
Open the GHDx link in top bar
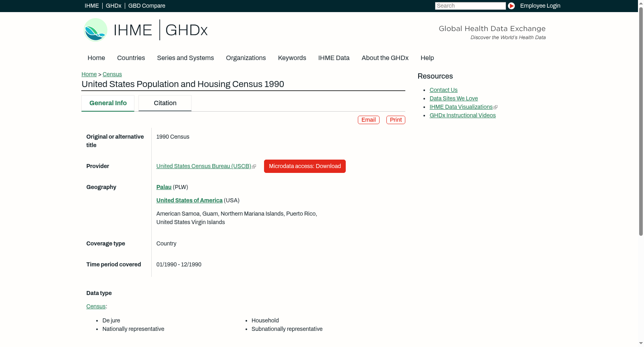(x=114, y=6)
